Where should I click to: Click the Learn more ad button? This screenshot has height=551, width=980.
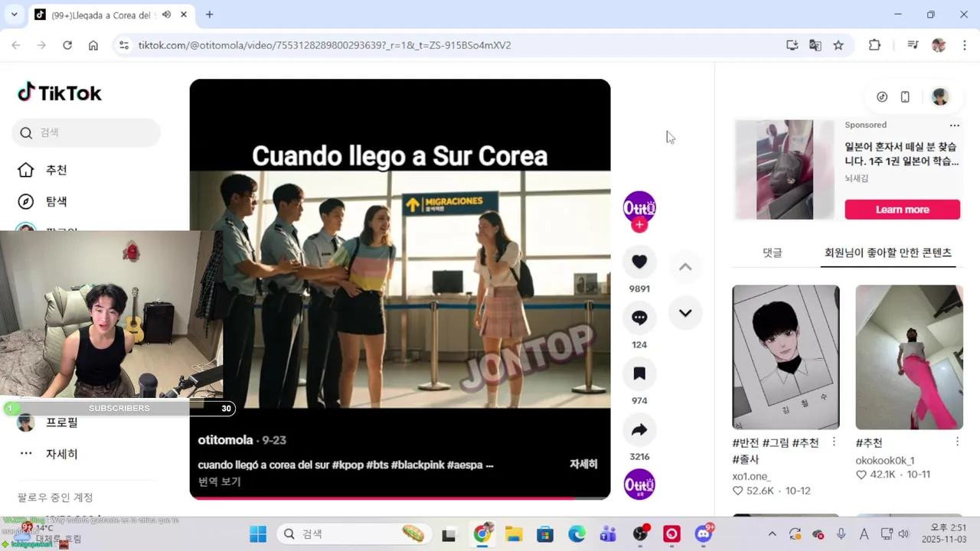point(903,210)
